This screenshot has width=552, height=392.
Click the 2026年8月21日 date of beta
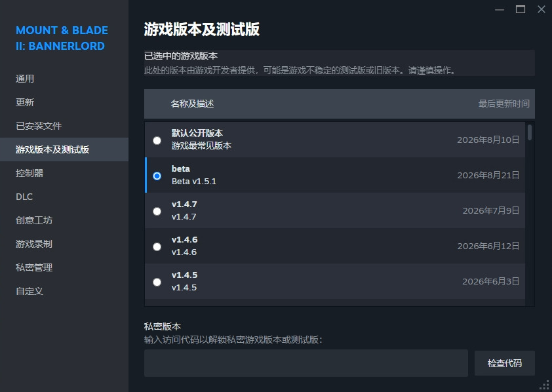[x=488, y=175]
